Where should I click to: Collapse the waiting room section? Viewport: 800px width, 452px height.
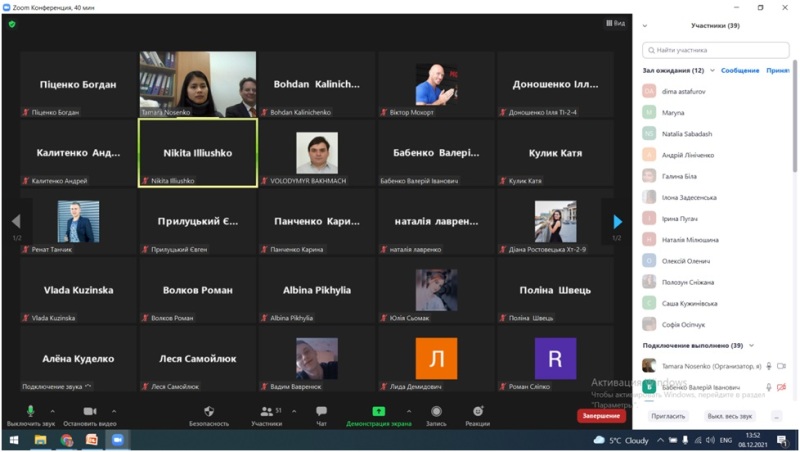[x=712, y=70]
